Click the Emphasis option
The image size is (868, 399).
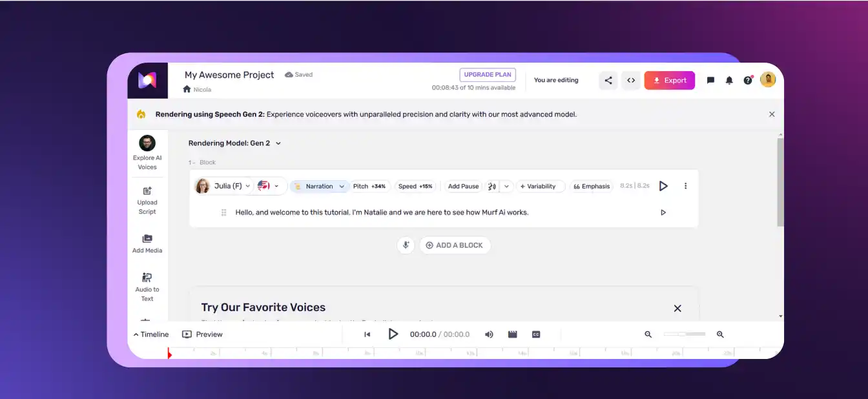pyautogui.click(x=592, y=187)
